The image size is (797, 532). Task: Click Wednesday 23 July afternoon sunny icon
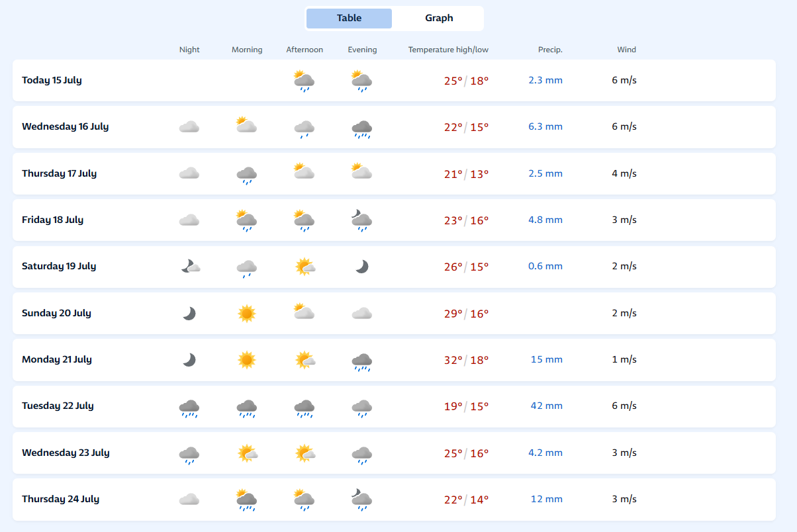tap(305, 453)
